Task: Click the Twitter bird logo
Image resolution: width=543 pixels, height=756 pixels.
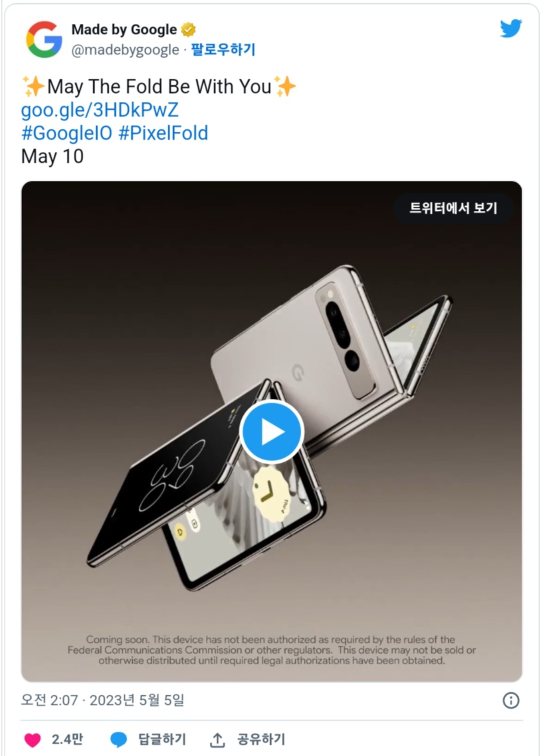Action: [511, 29]
